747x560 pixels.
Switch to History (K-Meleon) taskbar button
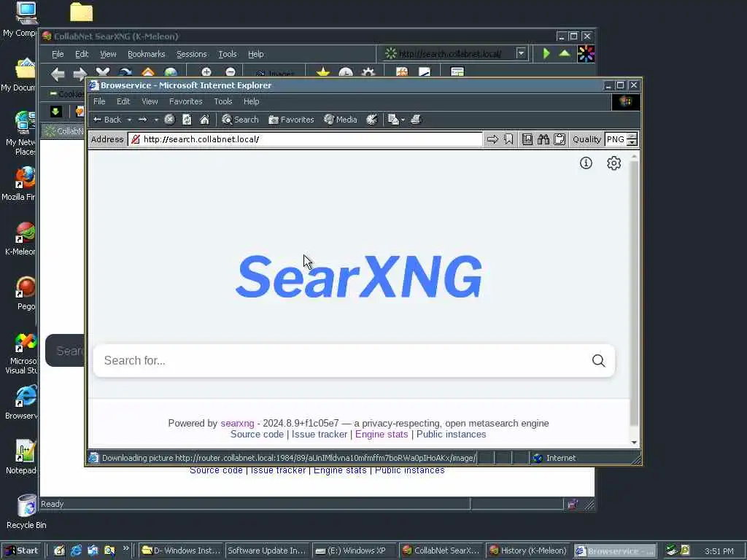528,551
